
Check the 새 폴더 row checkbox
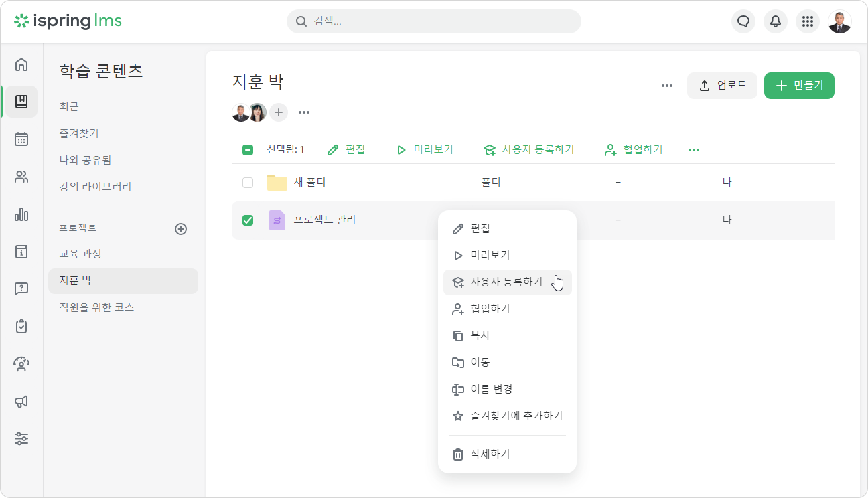[248, 183]
